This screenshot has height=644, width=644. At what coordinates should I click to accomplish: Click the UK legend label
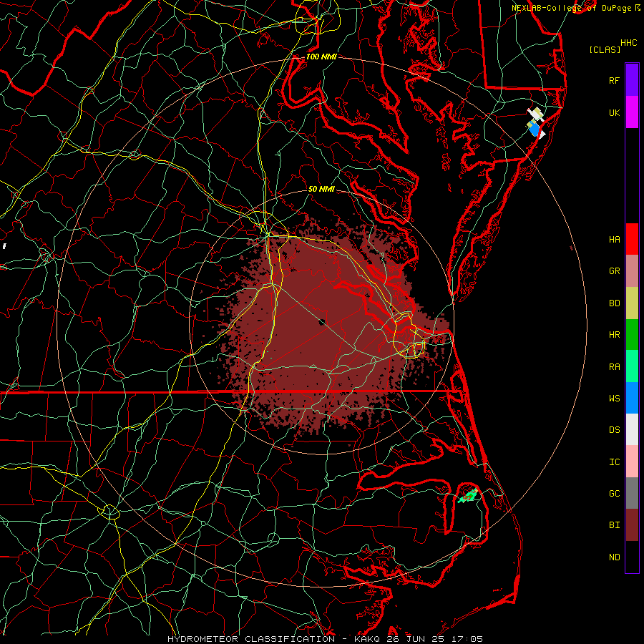(x=614, y=112)
